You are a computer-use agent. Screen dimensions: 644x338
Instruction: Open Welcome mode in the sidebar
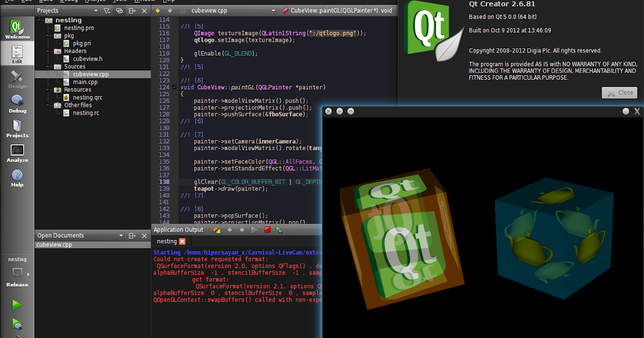[x=17, y=27]
